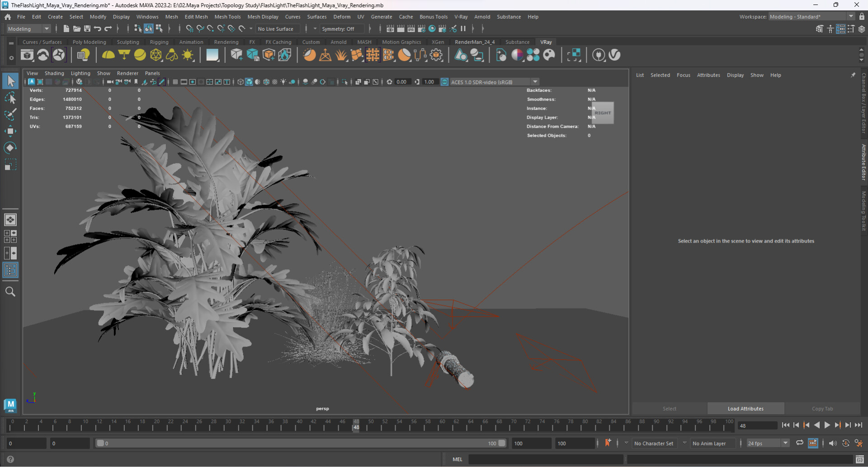Click the range slider bar handle

pos(100,443)
